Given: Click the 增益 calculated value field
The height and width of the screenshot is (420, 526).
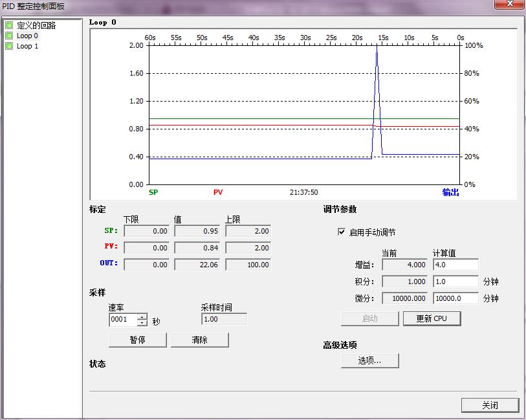Looking at the screenshot, I should 455,265.
